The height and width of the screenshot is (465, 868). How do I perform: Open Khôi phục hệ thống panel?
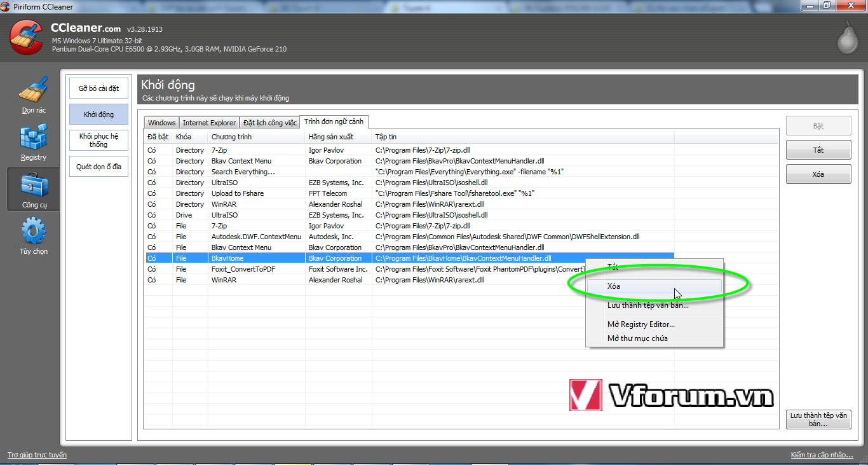(98, 140)
